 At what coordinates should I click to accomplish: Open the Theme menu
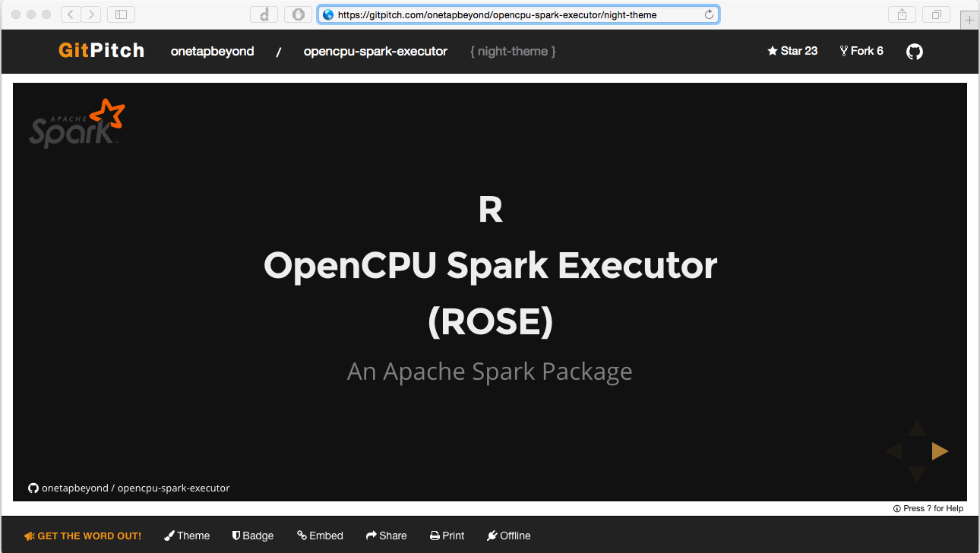pos(187,536)
